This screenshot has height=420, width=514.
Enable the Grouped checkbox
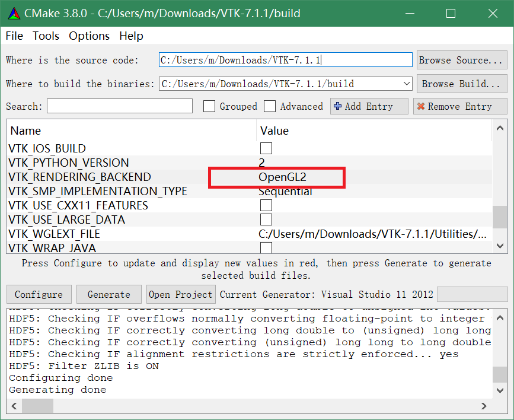coord(209,106)
